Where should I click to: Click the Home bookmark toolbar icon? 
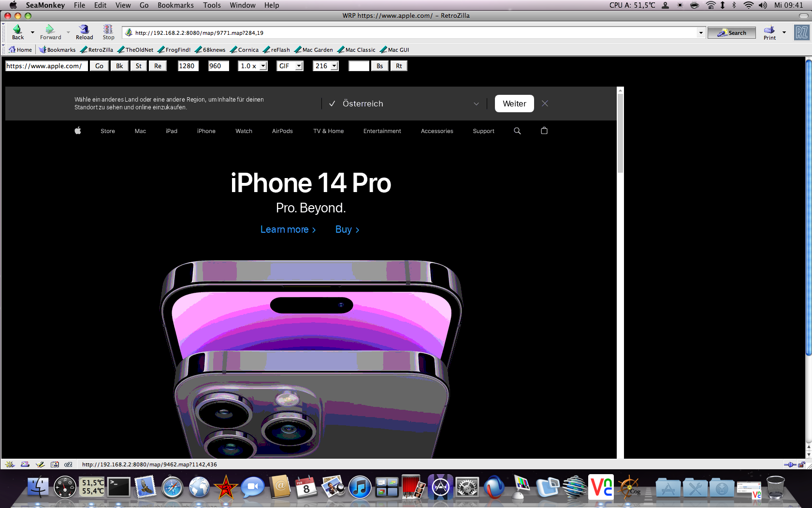tap(20, 49)
